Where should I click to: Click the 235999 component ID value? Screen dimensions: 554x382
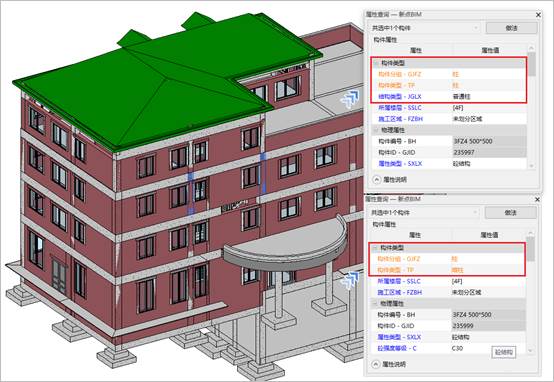(x=488, y=326)
